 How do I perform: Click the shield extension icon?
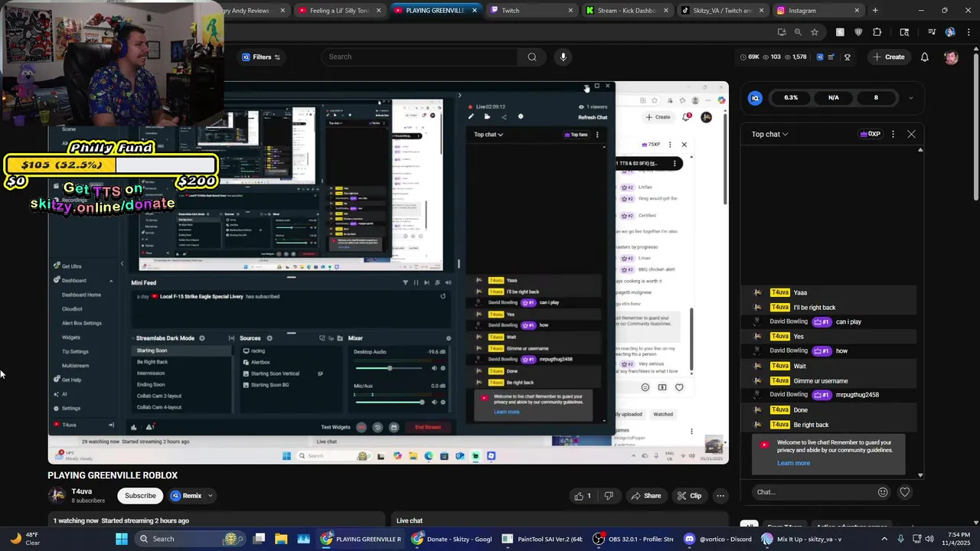click(x=858, y=32)
